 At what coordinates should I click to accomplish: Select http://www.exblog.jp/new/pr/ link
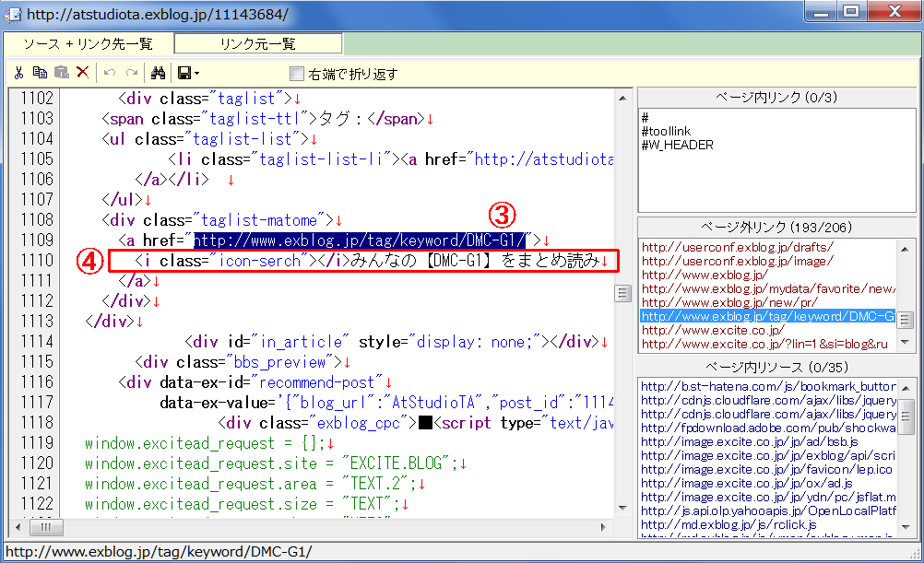pyautogui.click(x=729, y=303)
